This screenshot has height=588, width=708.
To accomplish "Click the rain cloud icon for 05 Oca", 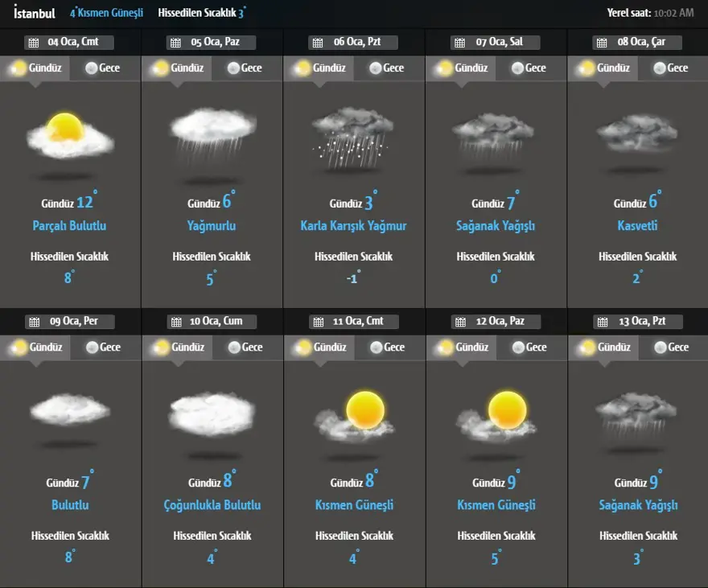I will [212, 131].
